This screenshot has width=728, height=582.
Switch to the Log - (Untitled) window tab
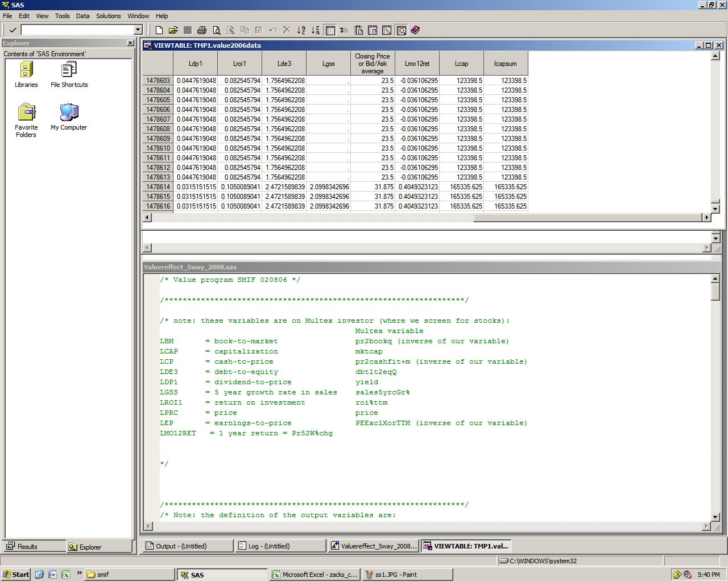click(x=268, y=546)
